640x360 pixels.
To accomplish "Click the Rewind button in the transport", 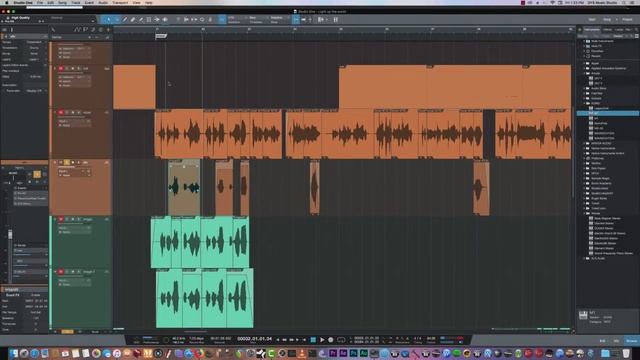I will [x=284, y=340].
